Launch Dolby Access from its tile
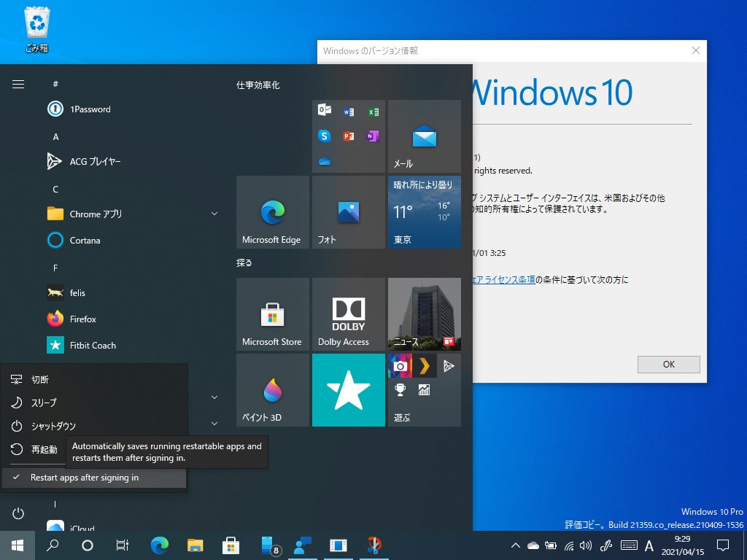Image resolution: width=747 pixels, height=560 pixels. pos(348,314)
